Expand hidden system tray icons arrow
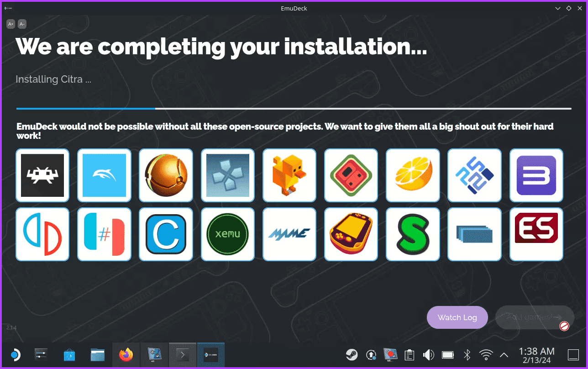This screenshot has width=588, height=369. pyautogui.click(x=504, y=354)
